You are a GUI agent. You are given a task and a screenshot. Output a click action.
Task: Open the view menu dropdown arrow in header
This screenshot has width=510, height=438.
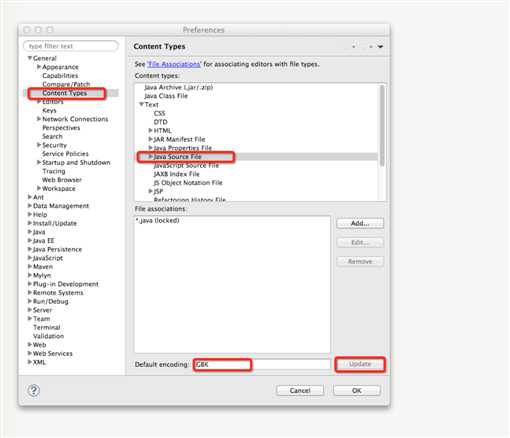click(380, 47)
